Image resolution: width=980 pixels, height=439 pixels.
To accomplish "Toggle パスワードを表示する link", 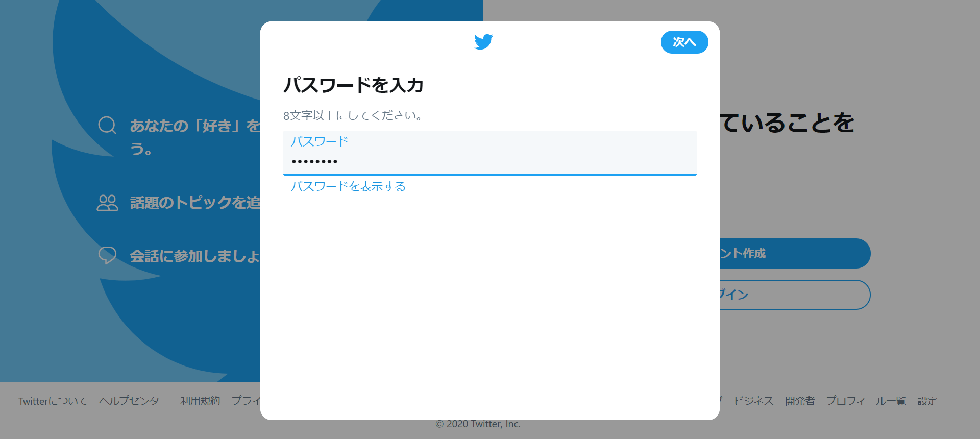I will click(x=348, y=187).
